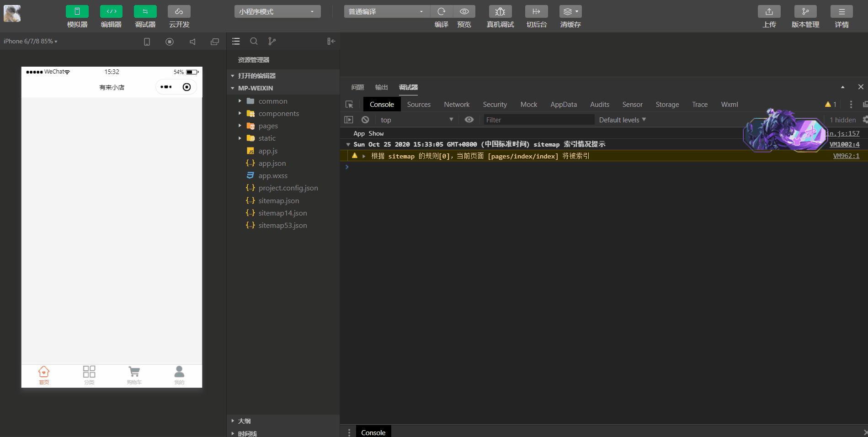
Task: Open sitemap14.json file
Action: pyautogui.click(x=283, y=213)
